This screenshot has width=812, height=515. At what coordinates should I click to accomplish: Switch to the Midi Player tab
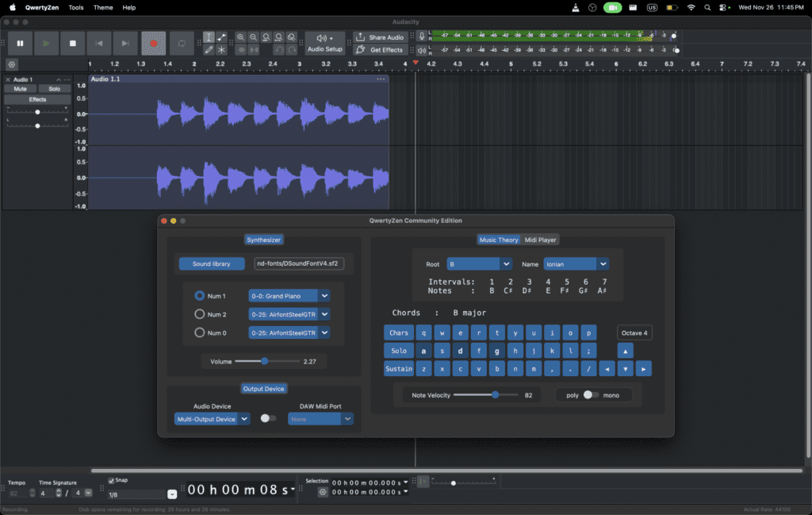[x=541, y=239]
